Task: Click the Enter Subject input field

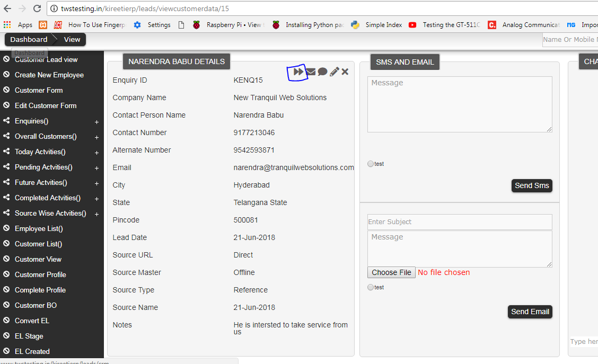Action: (x=460, y=221)
